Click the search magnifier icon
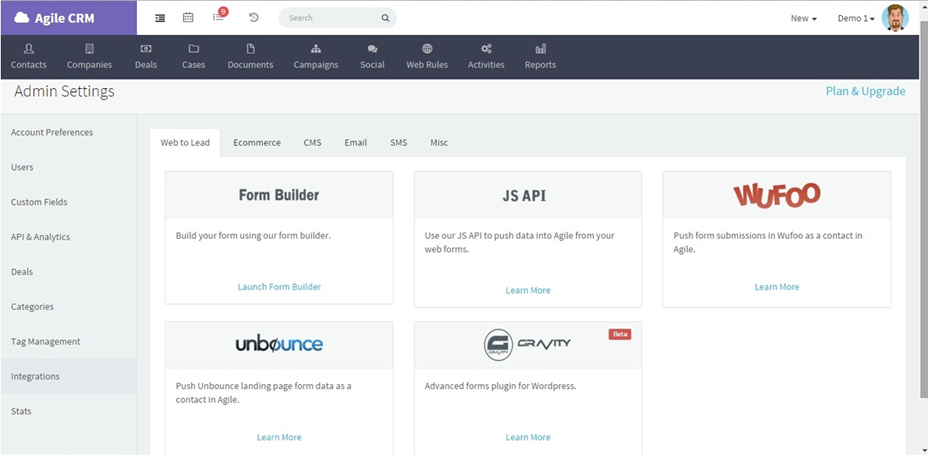Viewport: 936px width, 459px height. pyautogui.click(x=386, y=18)
